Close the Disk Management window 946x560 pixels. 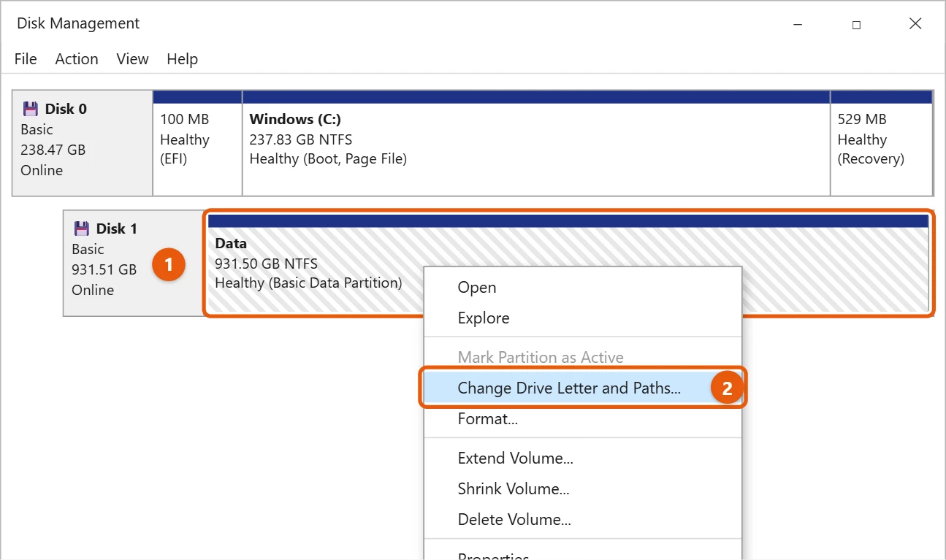pos(915,24)
